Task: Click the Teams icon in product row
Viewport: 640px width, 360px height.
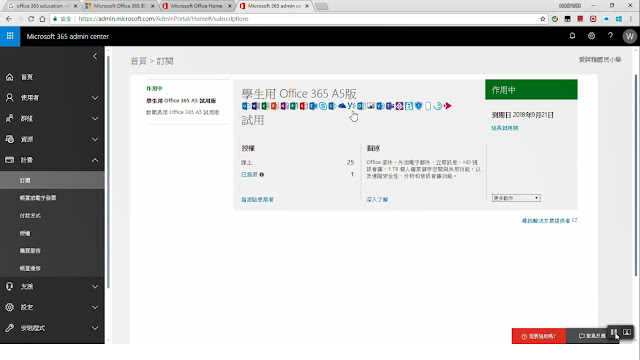Action: [390, 106]
